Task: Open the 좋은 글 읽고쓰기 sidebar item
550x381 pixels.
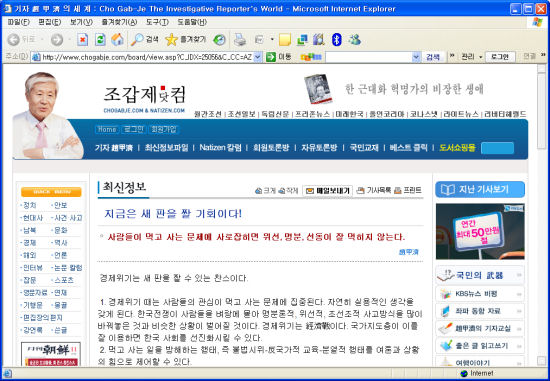Action: click(x=480, y=346)
